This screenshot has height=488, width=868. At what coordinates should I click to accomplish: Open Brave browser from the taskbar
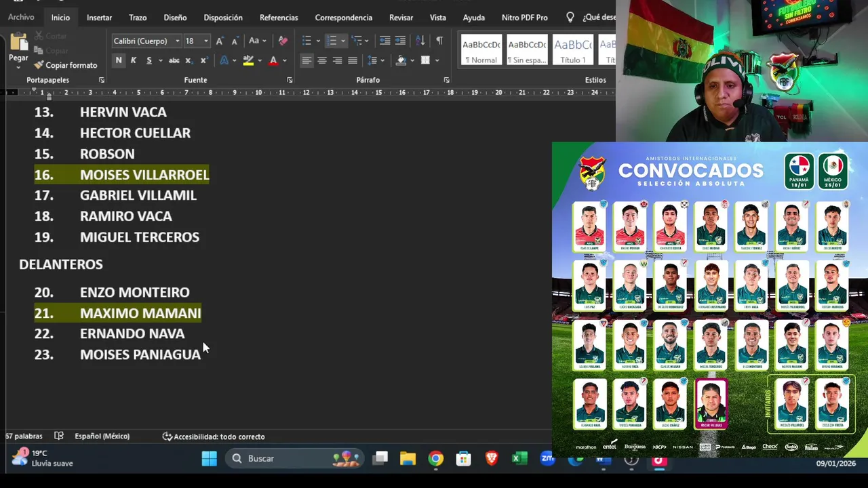tap(492, 459)
